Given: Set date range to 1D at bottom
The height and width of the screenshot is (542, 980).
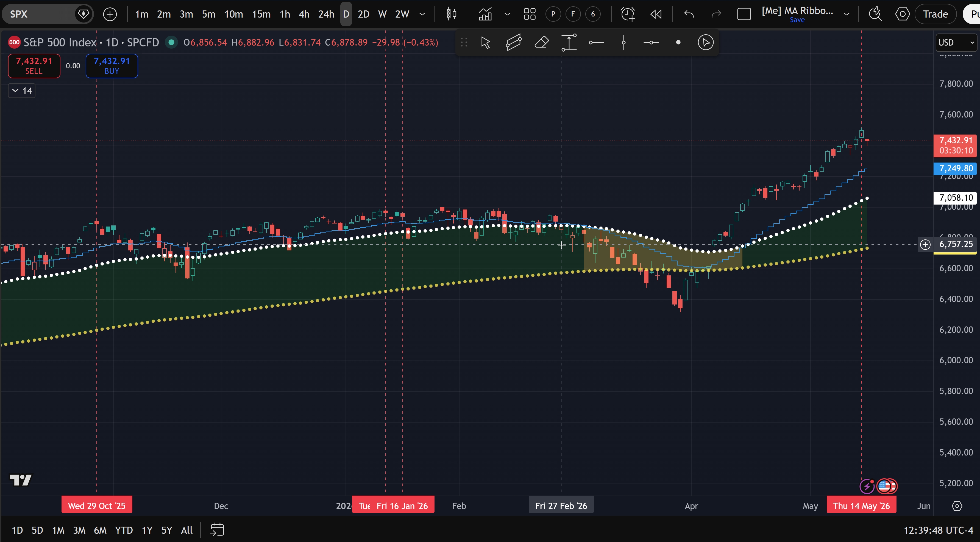Looking at the screenshot, I should [x=17, y=530].
